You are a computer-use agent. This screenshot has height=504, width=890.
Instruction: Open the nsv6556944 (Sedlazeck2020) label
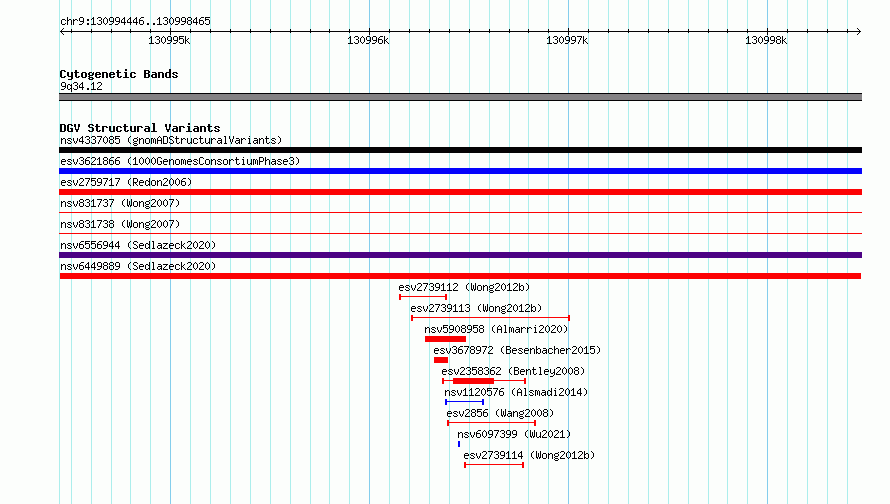click(138, 245)
